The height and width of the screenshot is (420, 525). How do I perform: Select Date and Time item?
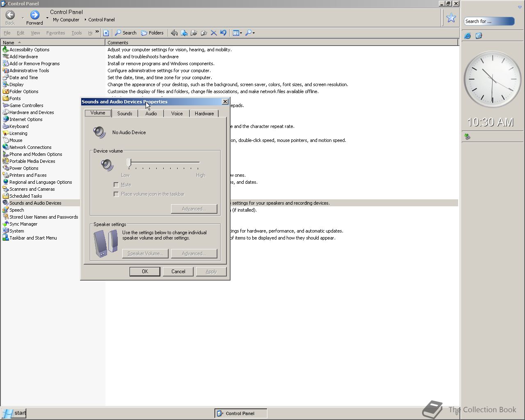pos(20,78)
